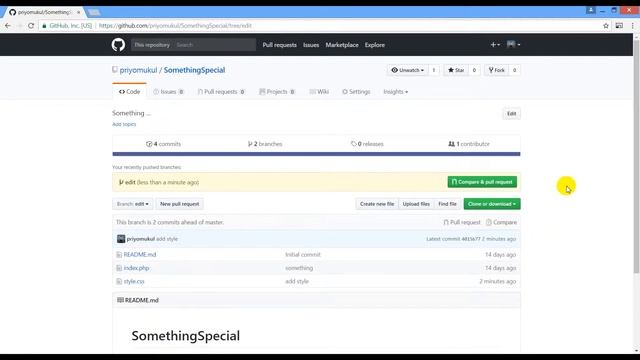Viewport: 640px width, 360px height.
Task: Click Compare & pull request button
Action: point(482,182)
